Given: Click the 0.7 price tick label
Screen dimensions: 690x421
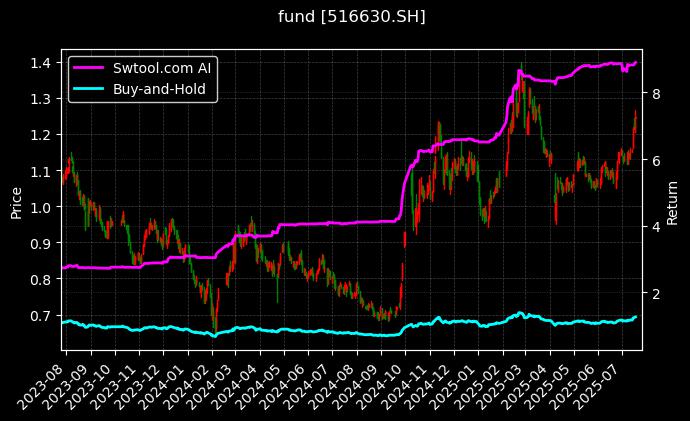Looking at the screenshot, I should (42, 316).
